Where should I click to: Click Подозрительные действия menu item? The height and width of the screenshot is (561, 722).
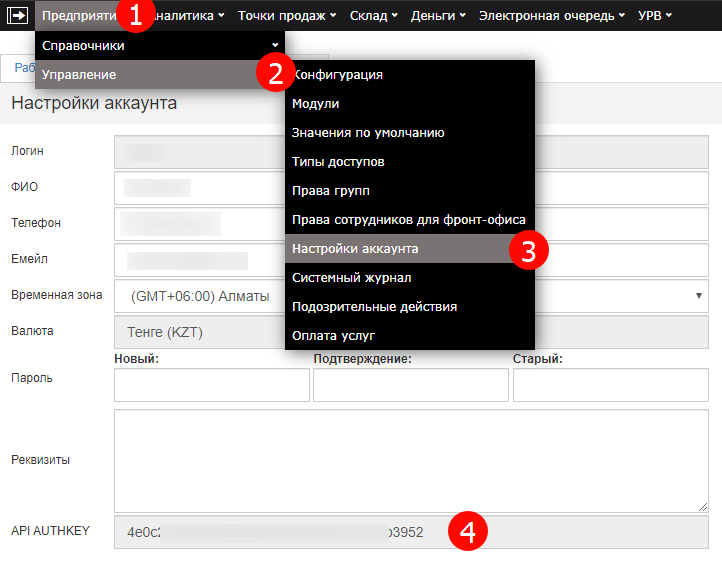pos(374,307)
